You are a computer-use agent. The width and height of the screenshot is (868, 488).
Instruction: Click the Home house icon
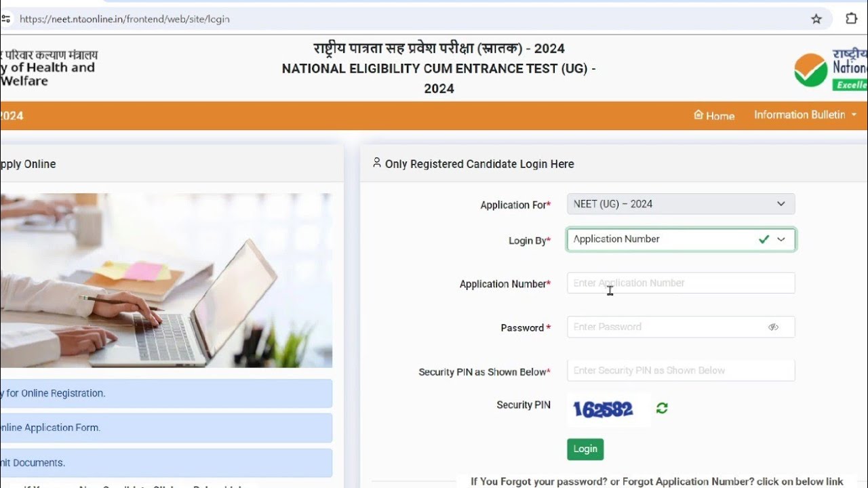click(698, 115)
